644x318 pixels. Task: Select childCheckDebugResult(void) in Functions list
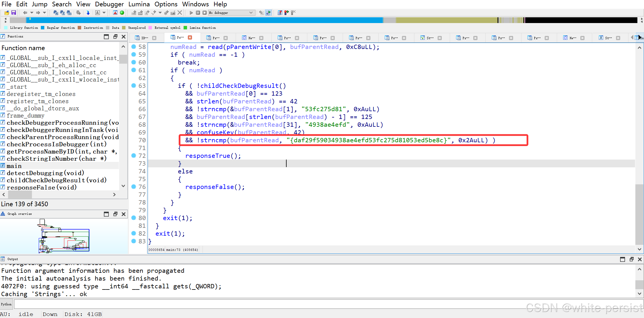coord(56,180)
